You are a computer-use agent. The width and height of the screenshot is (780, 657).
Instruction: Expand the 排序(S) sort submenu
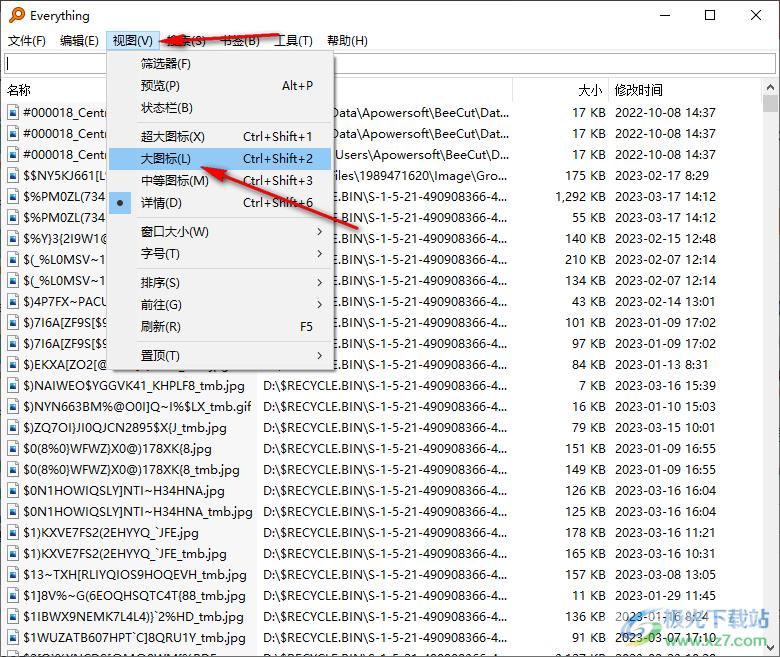[x=220, y=282]
